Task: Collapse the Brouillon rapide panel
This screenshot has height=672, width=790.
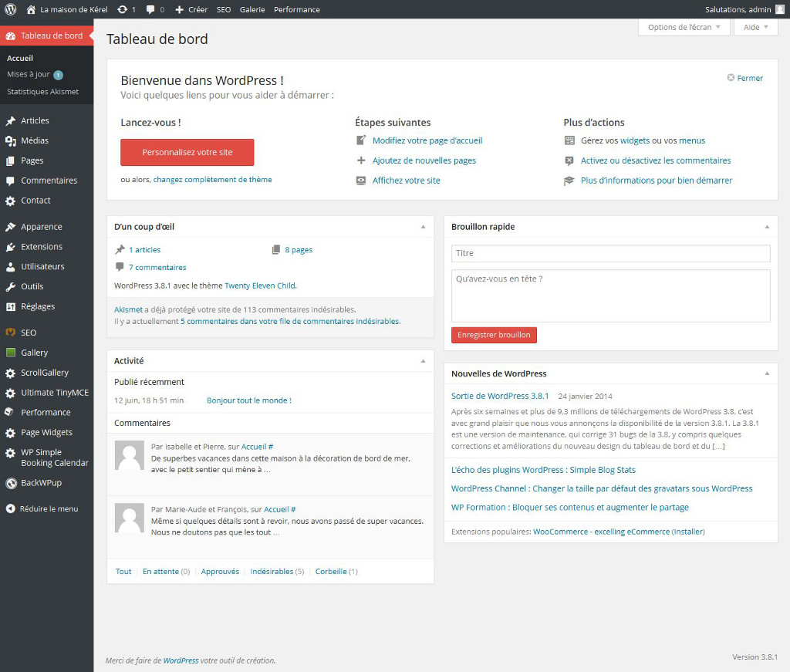Action: [x=767, y=227]
